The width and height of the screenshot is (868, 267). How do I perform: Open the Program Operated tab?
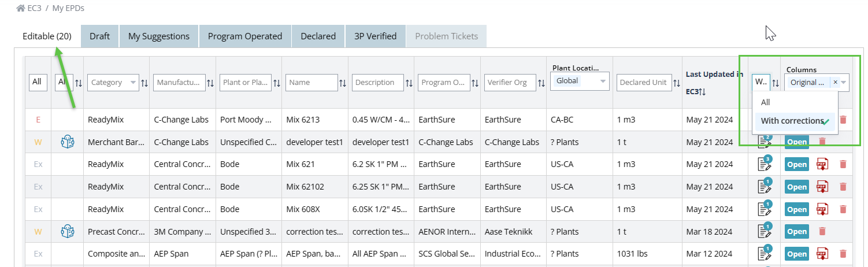(245, 36)
